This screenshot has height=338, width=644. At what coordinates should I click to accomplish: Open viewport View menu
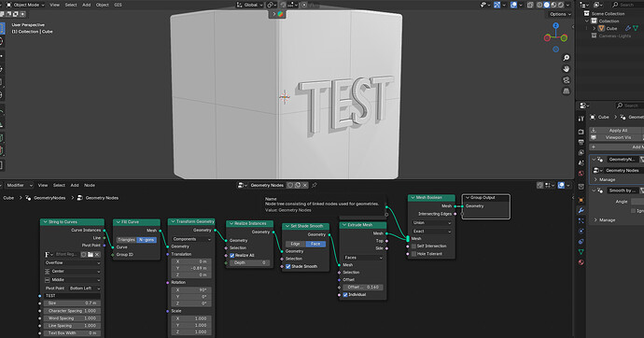pyautogui.click(x=54, y=5)
